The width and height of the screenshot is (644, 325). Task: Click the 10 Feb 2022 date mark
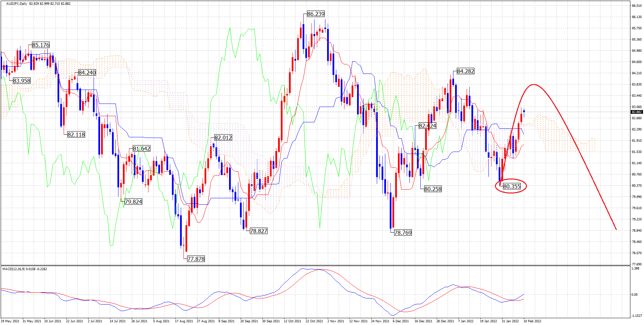pos(532,321)
